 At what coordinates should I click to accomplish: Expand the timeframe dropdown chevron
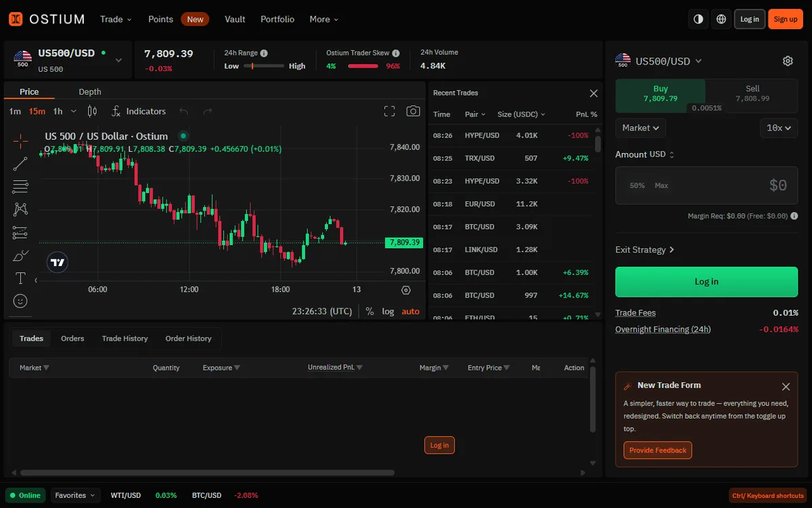click(x=74, y=111)
